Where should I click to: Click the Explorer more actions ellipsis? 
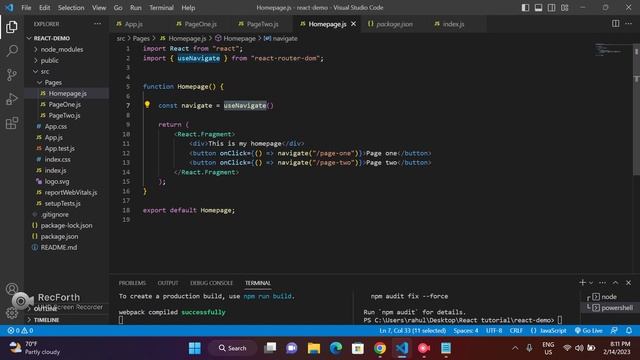click(98, 24)
